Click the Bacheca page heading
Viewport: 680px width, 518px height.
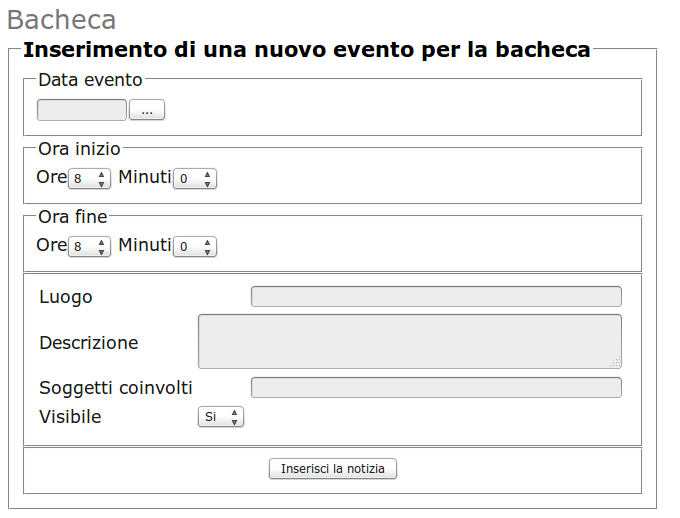coord(61,20)
